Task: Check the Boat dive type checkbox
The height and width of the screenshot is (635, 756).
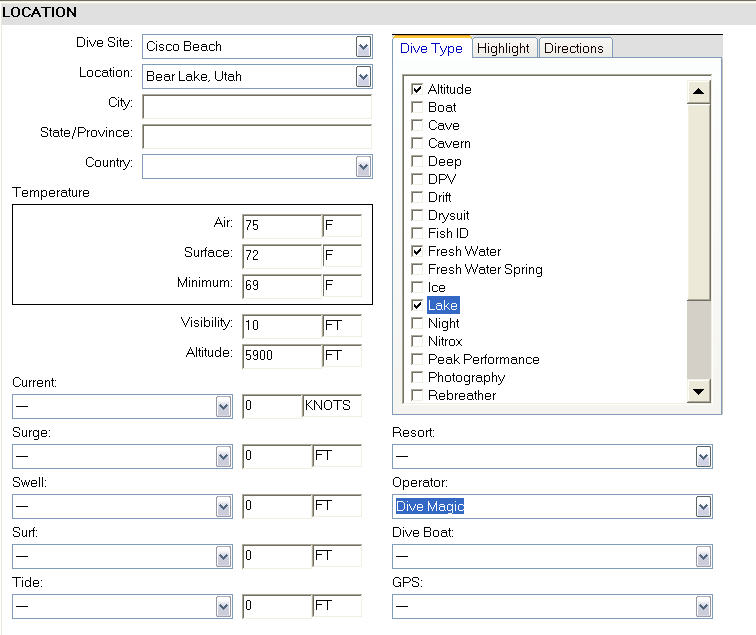Action: 418,107
